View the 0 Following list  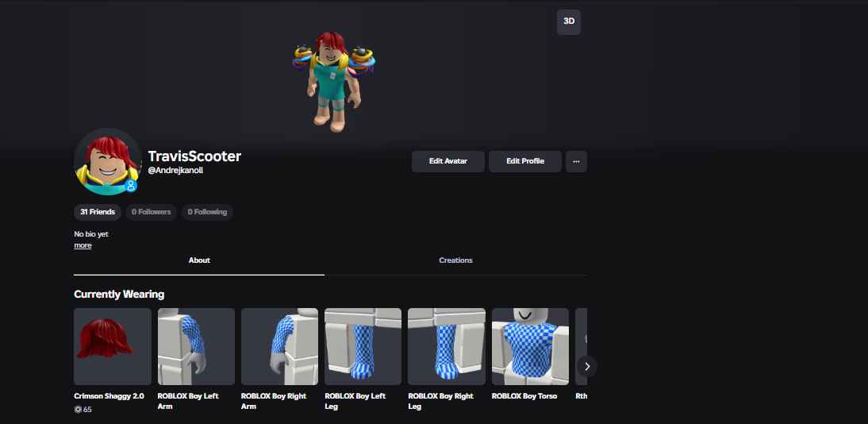coord(207,212)
